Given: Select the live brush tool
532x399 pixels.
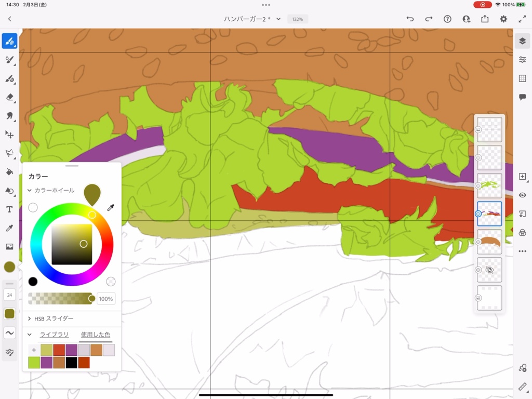Looking at the screenshot, I should click(x=9, y=60).
